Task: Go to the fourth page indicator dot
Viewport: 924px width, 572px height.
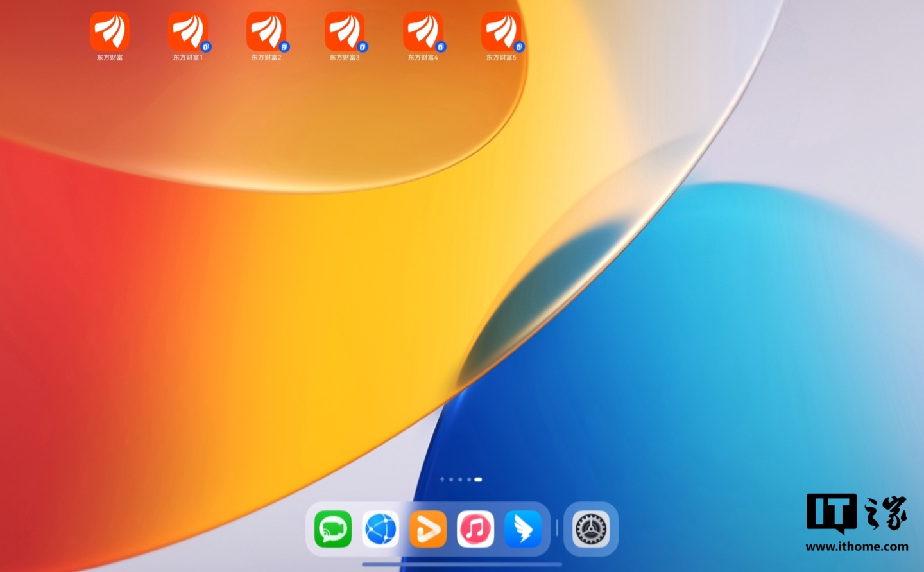Action: click(469, 480)
